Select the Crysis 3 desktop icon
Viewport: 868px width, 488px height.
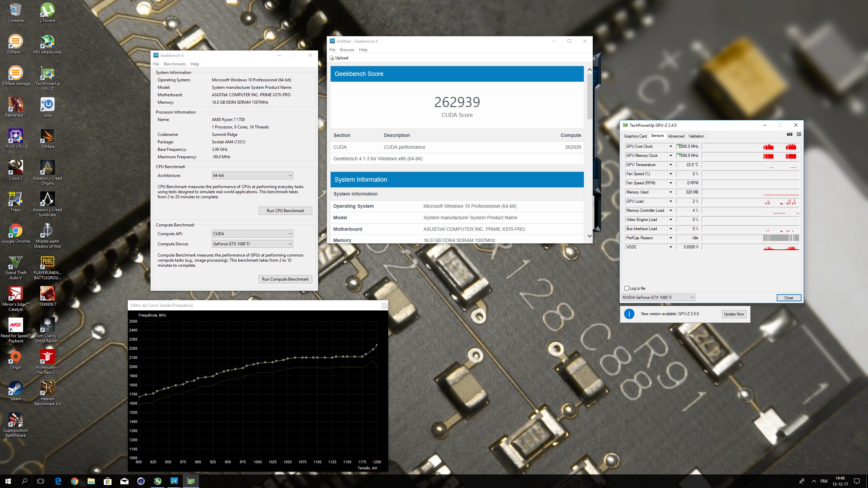pyautogui.click(x=16, y=170)
